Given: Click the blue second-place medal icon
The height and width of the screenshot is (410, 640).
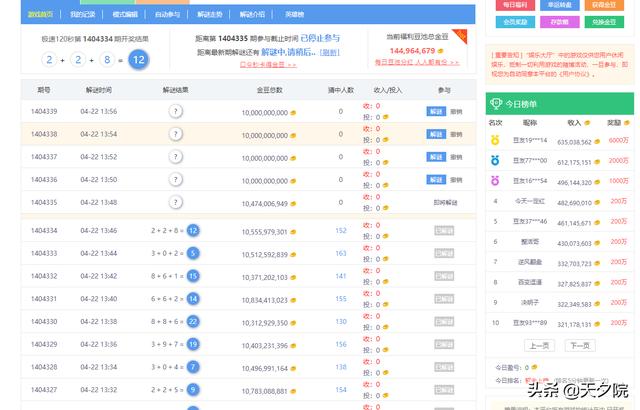Looking at the screenshot, I should [x=494, y=161].
